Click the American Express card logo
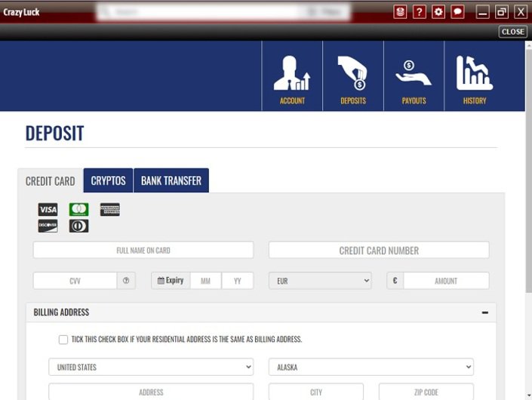Screen dimensions: 532x400 click(x=110, y=210)
